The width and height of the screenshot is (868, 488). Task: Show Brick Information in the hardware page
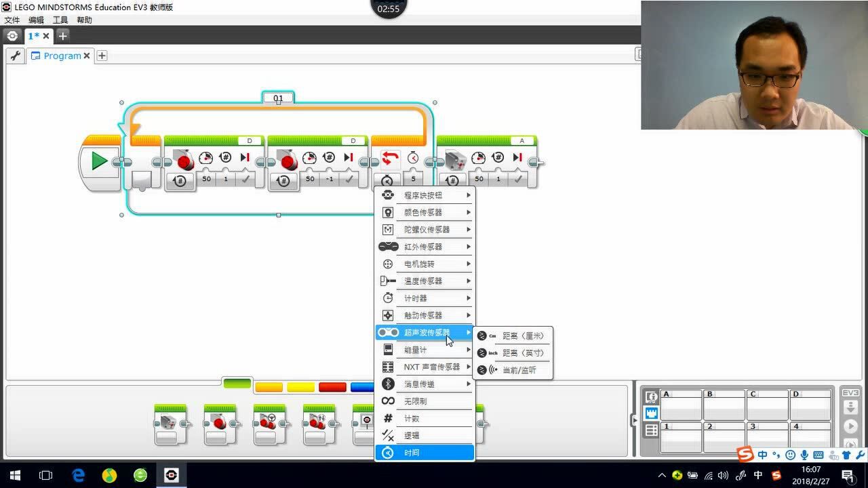tap(653, 396)
